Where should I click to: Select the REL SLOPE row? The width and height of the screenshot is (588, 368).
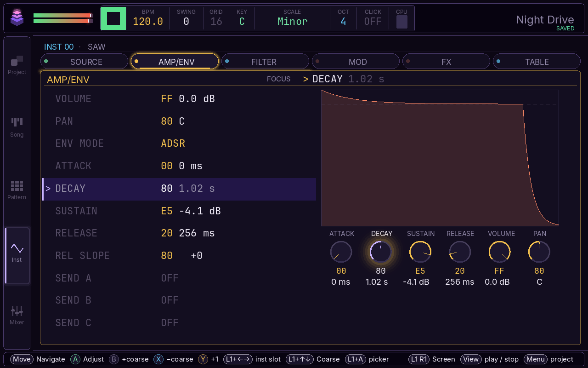[x=179, y=255]
